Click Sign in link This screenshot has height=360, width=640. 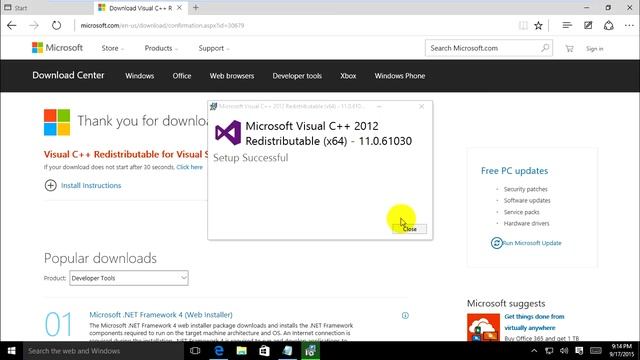tap(594, 49)
